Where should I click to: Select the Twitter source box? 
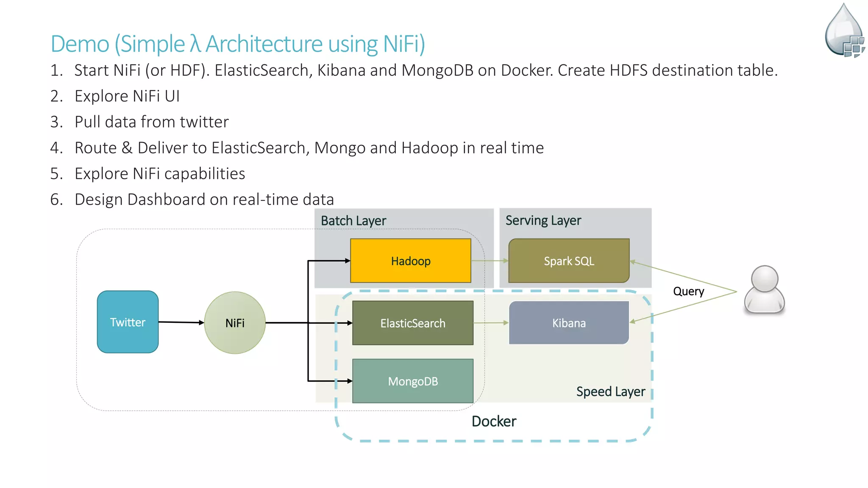128,322
